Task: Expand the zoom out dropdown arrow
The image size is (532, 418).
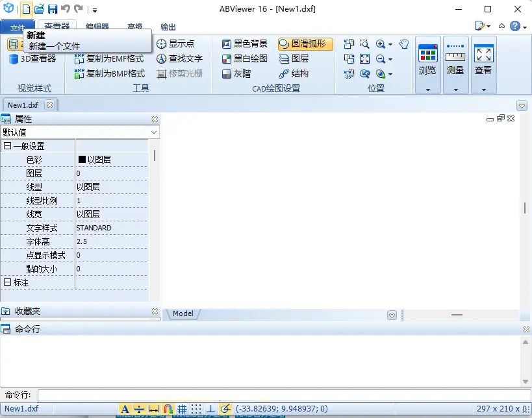Action: pyautogui.click(x=390, y=59)
